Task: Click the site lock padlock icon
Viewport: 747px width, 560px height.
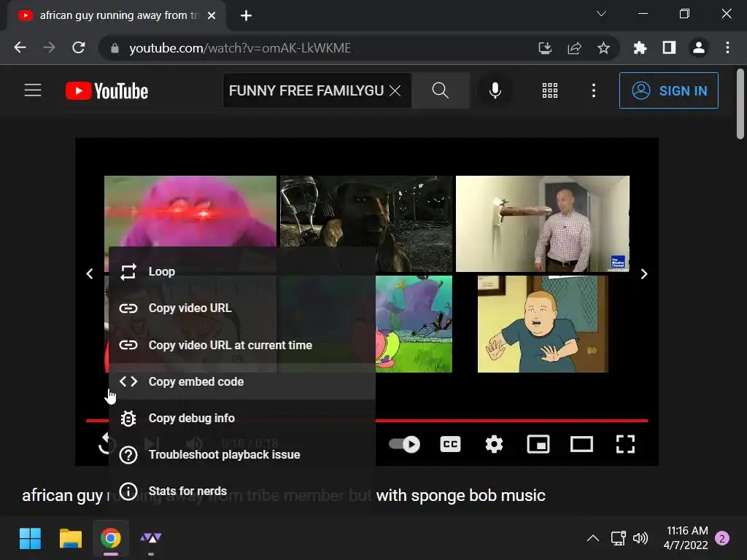Action: coord(115,48)
